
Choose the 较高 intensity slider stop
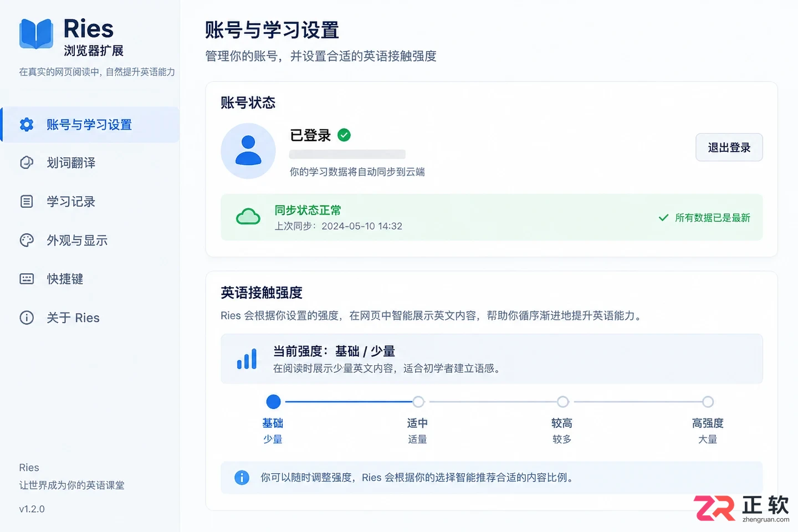(x=563, y=402)
